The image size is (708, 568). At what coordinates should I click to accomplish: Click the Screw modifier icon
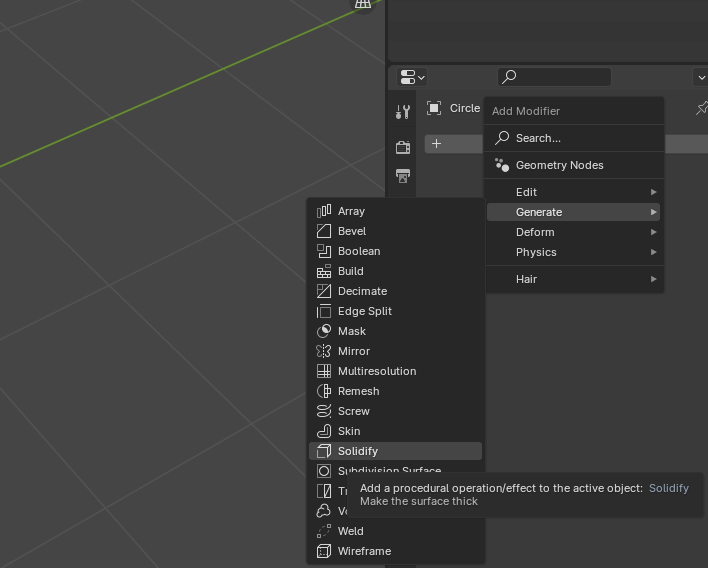[324, 411]
